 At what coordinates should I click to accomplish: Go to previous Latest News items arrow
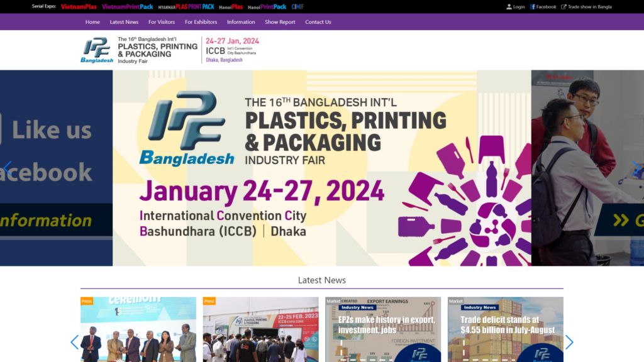(x=74, y=343)
